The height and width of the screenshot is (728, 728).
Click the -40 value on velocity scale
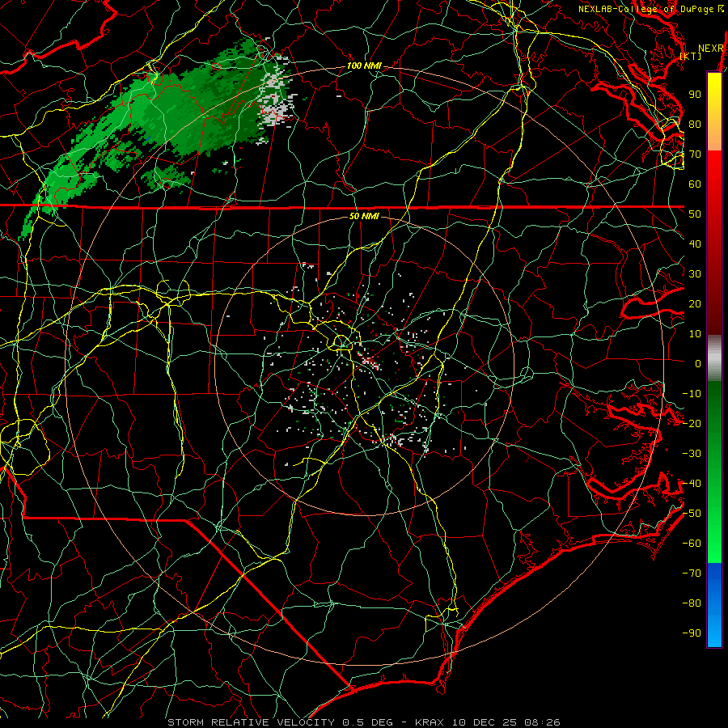point(692,484)
